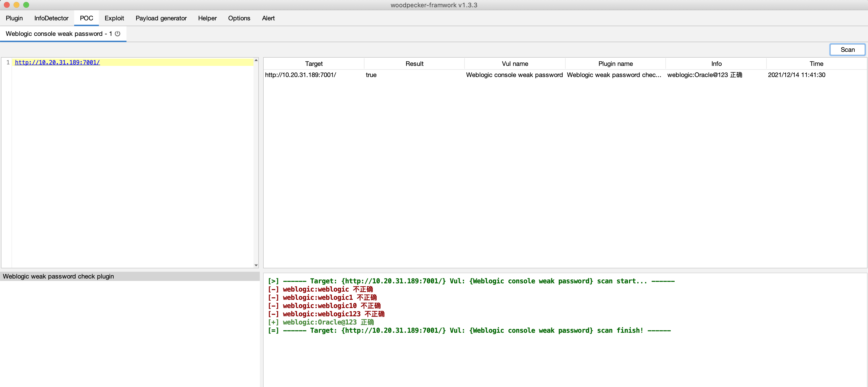Image resolution: width=868 pixels, height=387 pixels.
Task: Select the POC tab
Action: click(x=86, y=18)
